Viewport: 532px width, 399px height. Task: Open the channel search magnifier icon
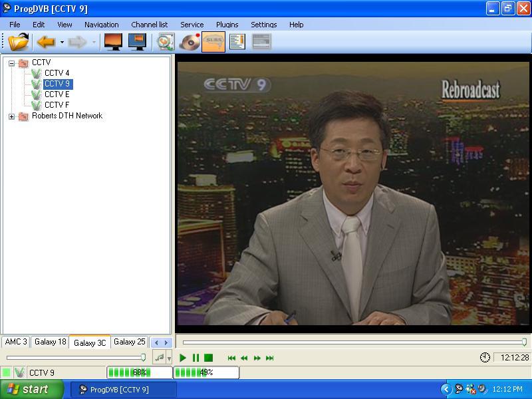tap(166, 42)
